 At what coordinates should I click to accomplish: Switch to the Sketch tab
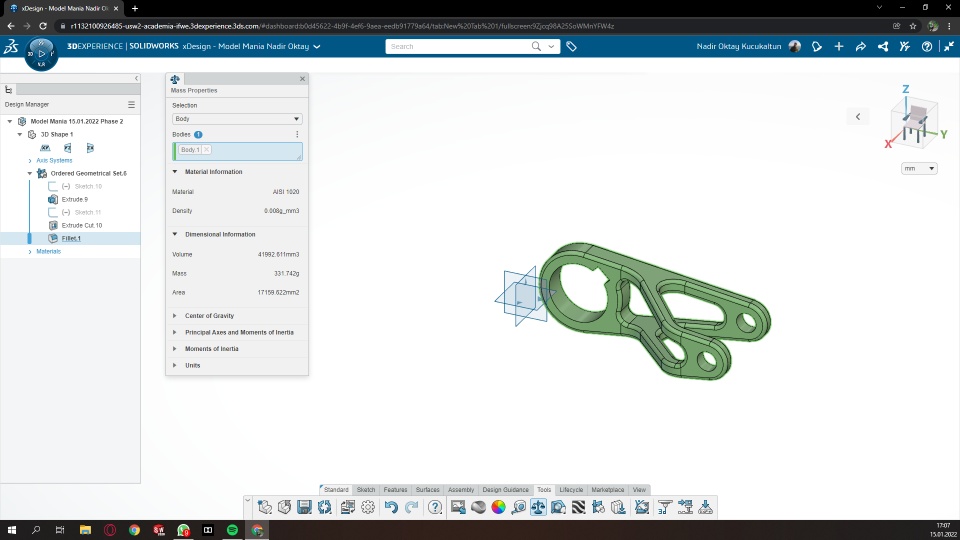click(x=366, y=490)
